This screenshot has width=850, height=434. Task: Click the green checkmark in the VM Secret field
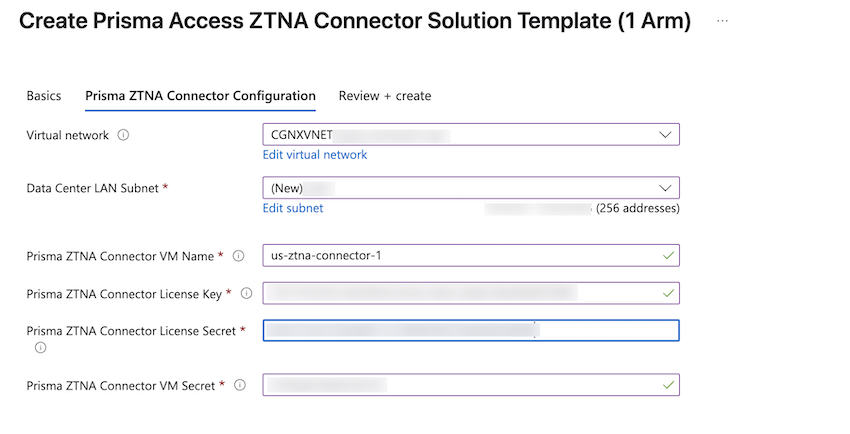tap(668, 384)
